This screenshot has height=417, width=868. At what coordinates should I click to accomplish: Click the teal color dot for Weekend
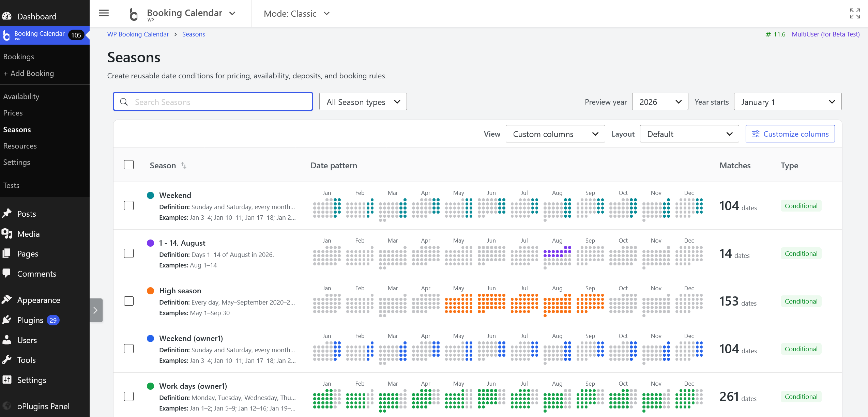(150, 195)
